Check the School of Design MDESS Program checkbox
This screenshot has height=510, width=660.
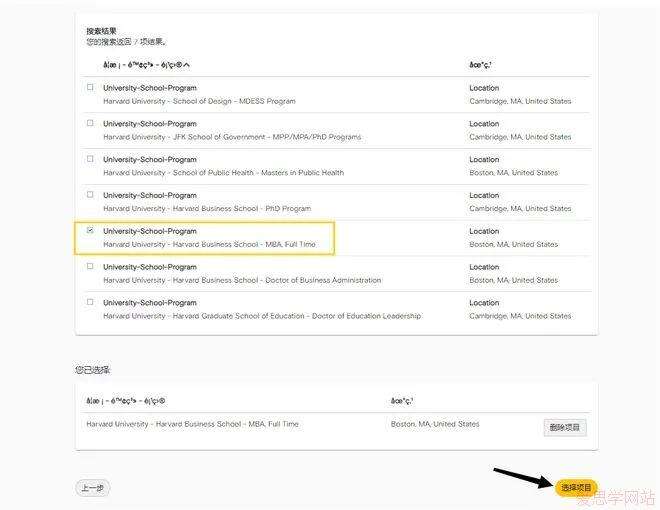point(90,88)
